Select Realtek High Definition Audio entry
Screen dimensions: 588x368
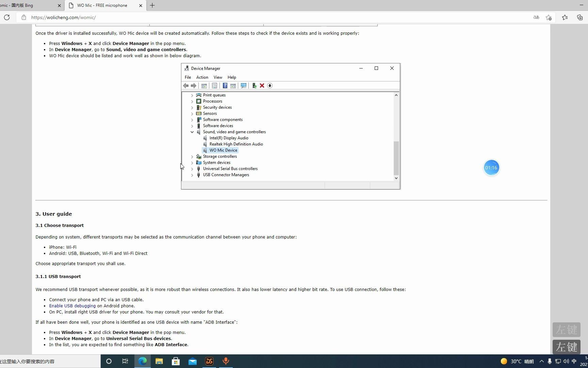pos(236,144)
